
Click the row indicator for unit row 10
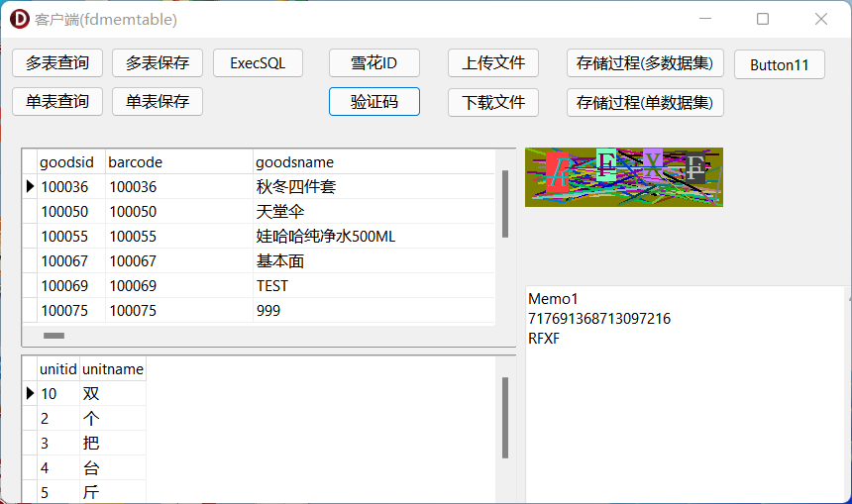coord(30,394)
